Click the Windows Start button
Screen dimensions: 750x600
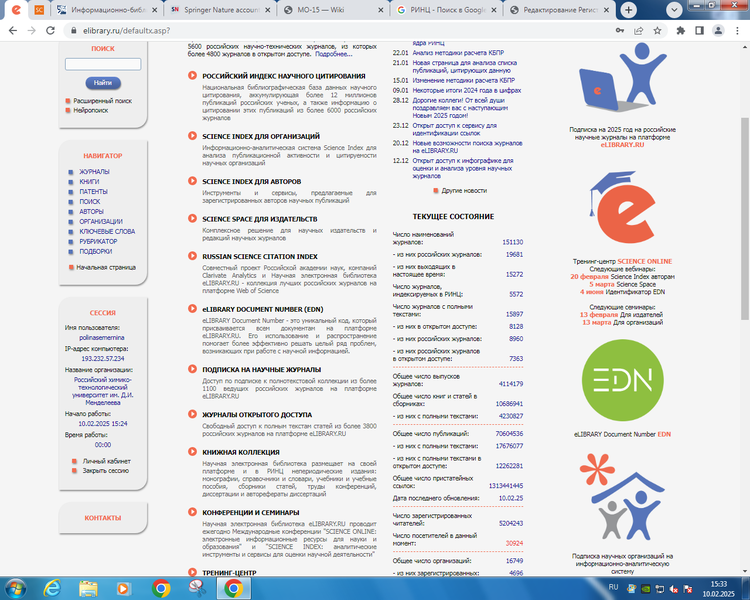(15, 587)
